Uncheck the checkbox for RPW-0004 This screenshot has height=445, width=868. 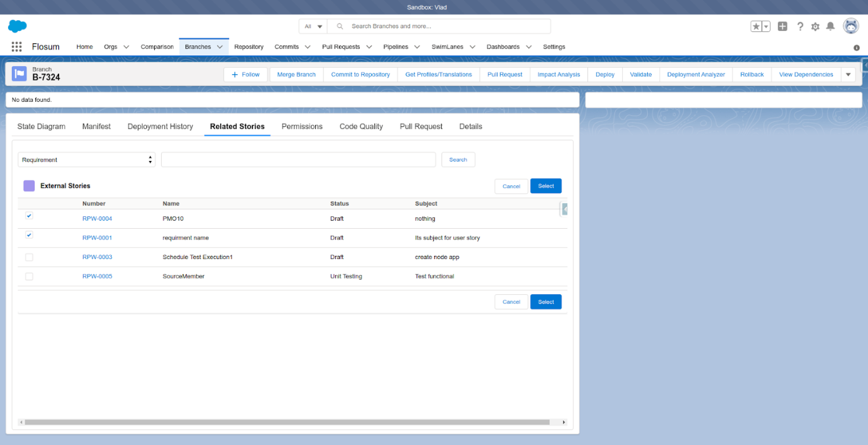[29, 216]
